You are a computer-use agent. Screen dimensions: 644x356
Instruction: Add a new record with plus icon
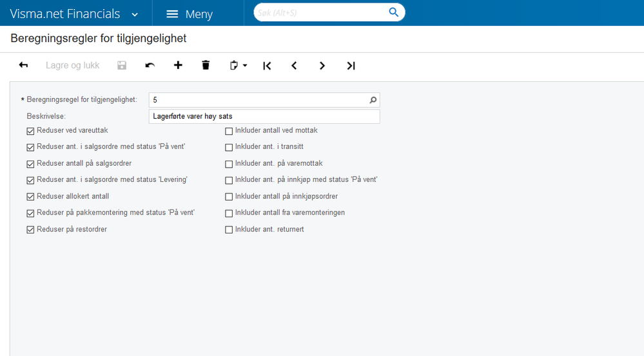[178, 65]
